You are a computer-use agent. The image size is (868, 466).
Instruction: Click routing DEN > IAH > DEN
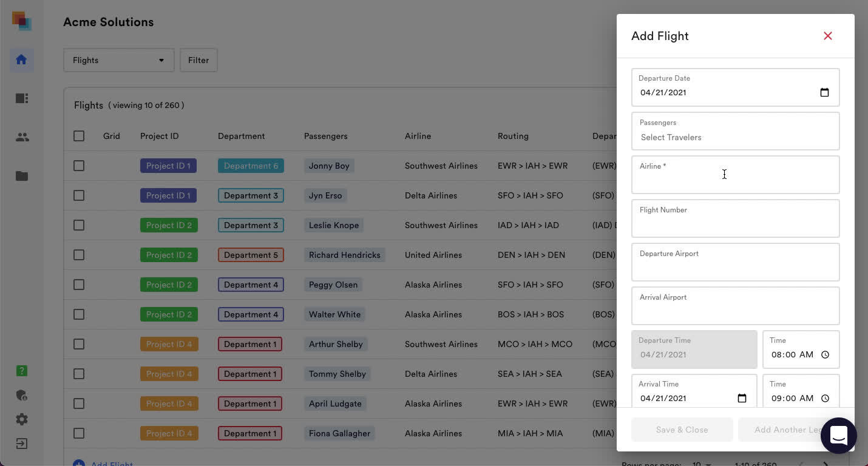[531, 255]
